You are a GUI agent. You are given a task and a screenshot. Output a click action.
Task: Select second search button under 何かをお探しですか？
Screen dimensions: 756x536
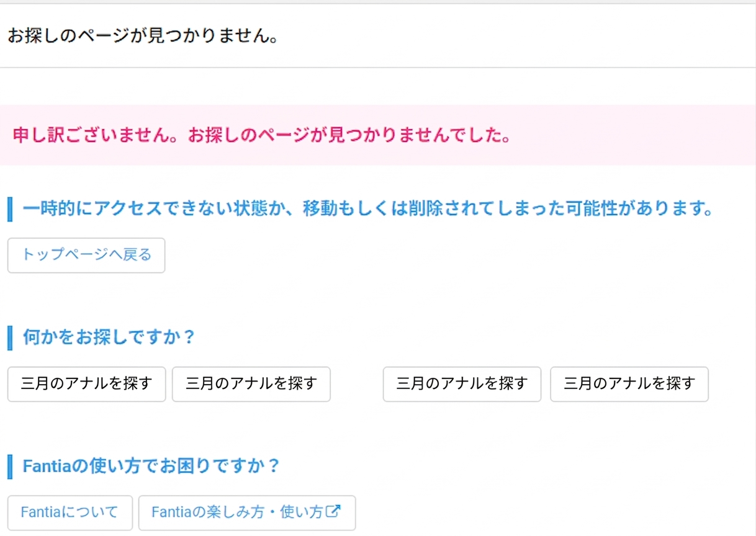tap(251, 384)
